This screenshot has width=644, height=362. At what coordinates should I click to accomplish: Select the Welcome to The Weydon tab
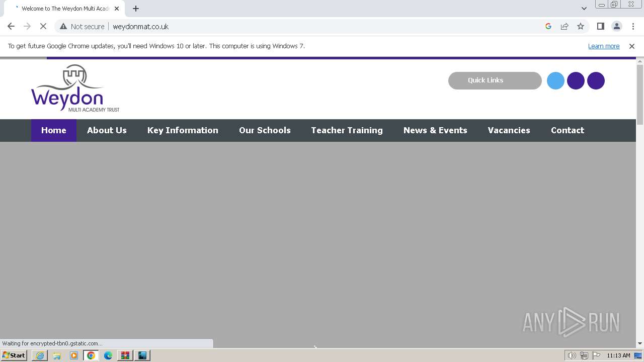(65, 9)
